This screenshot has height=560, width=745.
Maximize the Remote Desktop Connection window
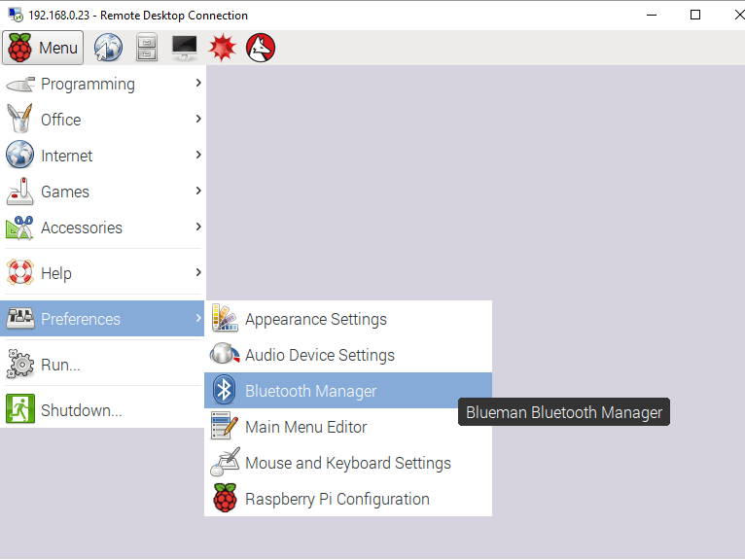coord(695,15)
